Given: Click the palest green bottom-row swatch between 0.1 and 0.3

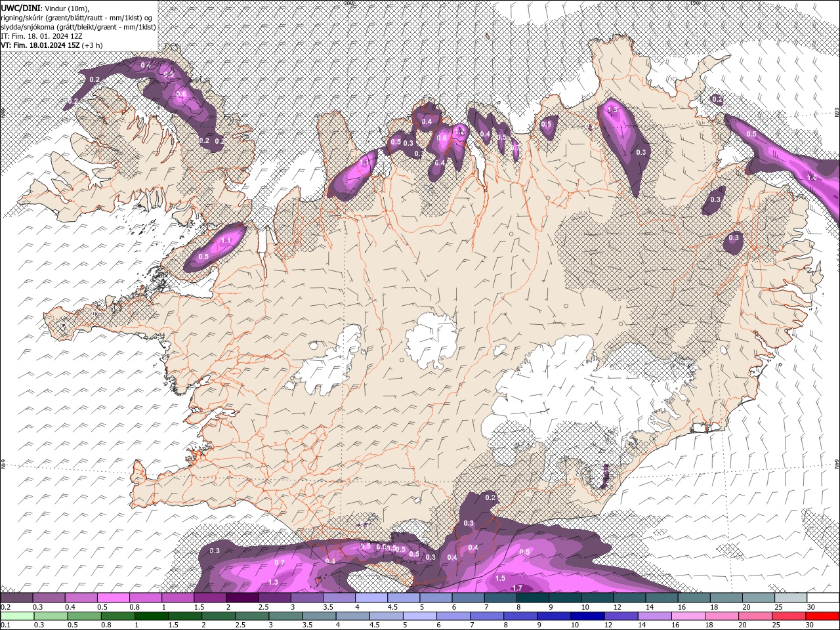Looking at the screenshot, I should [x=16, y=616].
